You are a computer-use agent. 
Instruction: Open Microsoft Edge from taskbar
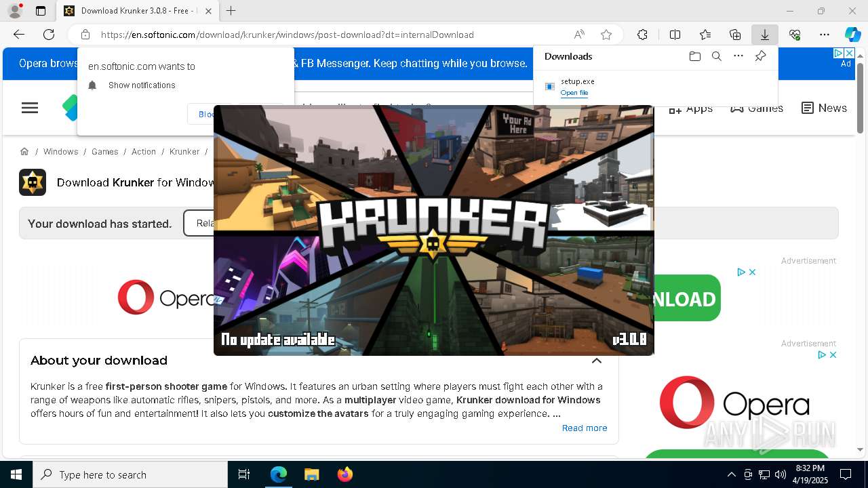[279, 474]
